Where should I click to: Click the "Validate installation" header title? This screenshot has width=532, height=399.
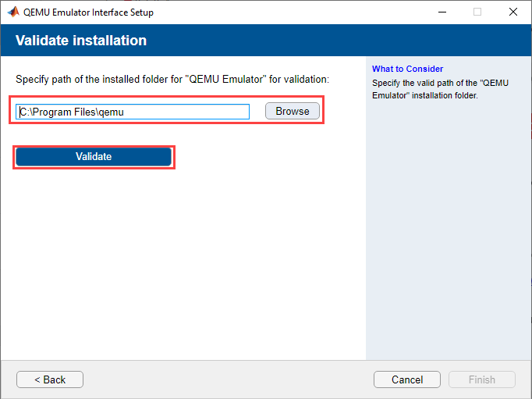click(x=81, y=41)
